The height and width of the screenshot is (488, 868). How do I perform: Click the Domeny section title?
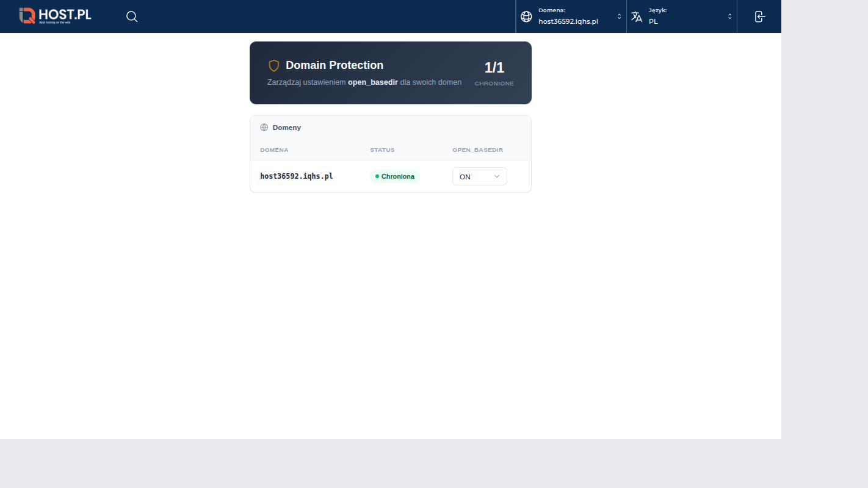287,127
